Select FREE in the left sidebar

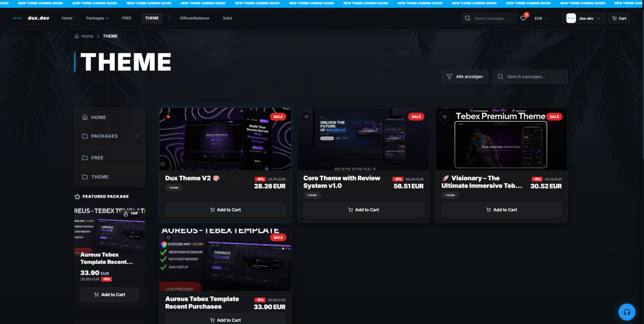pyautogui.click(x=109, y=158)
